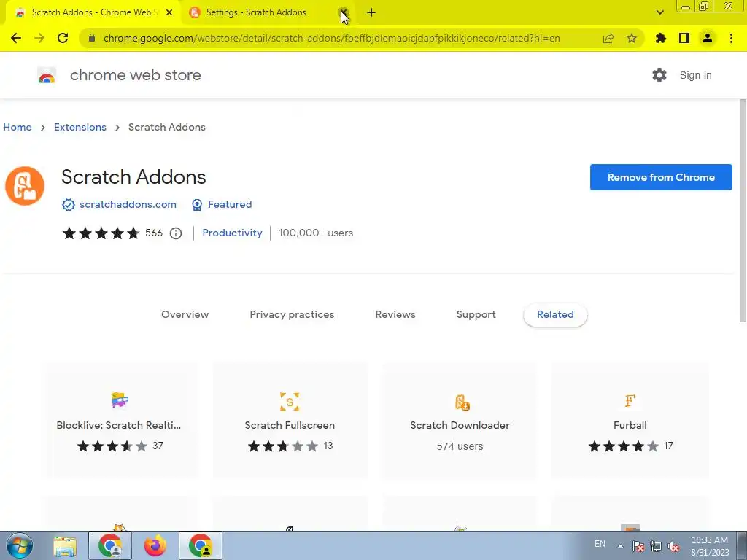The image size is (747, 560).
Task: Click the network tray icon
Action: click(656, 546)
